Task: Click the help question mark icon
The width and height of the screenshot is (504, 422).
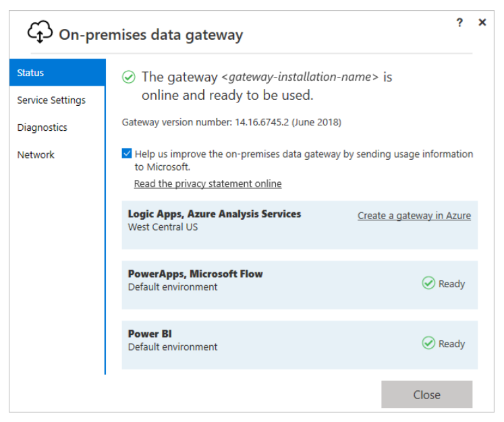Action: click(x=459, y=23)
